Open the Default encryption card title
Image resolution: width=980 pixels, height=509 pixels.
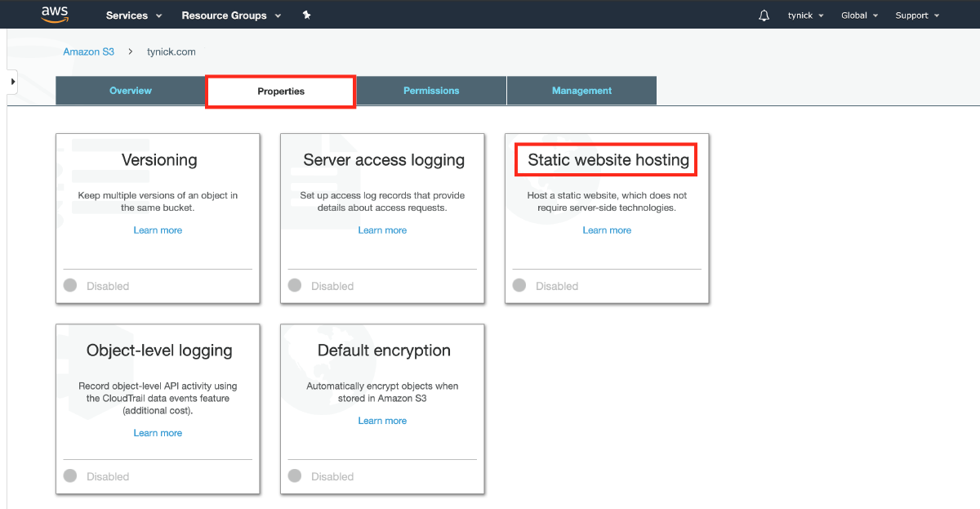point(384,350)
